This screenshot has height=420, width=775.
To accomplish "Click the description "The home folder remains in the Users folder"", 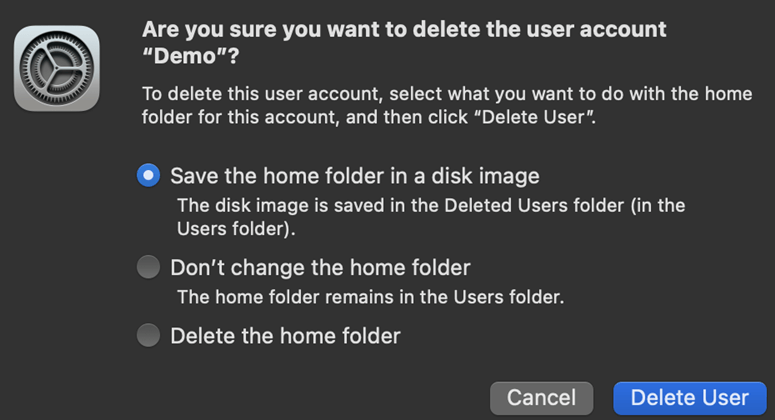I will pyautogui.click(x=371, y=297).
